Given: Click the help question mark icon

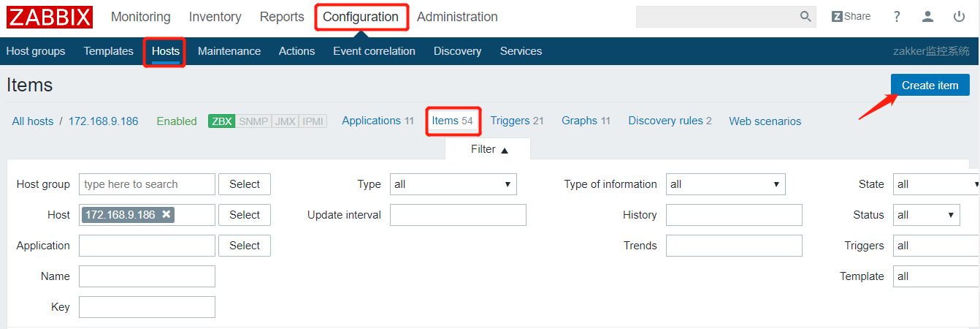Looking at the screenshot, I should tap(897, 17).
